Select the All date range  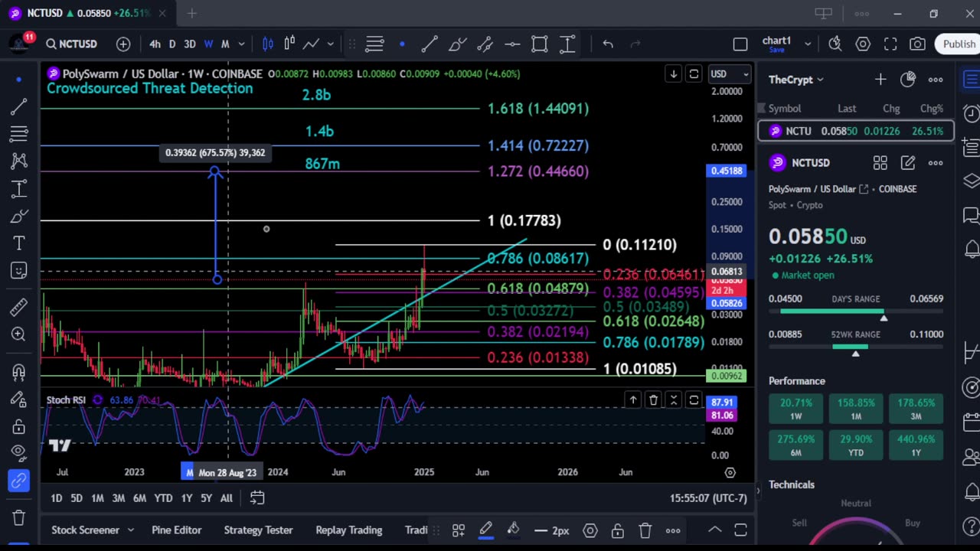227,498
